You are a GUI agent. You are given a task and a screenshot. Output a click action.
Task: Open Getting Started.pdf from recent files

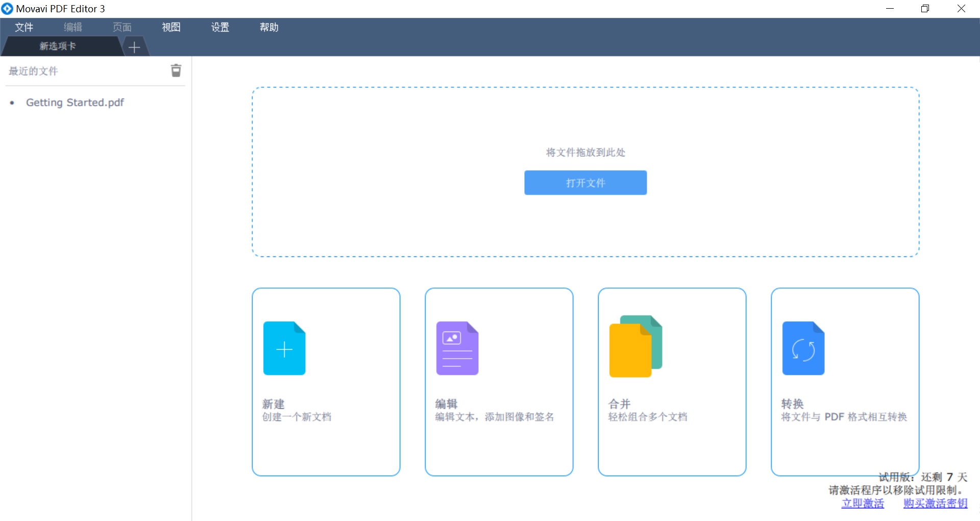[75, 102]
